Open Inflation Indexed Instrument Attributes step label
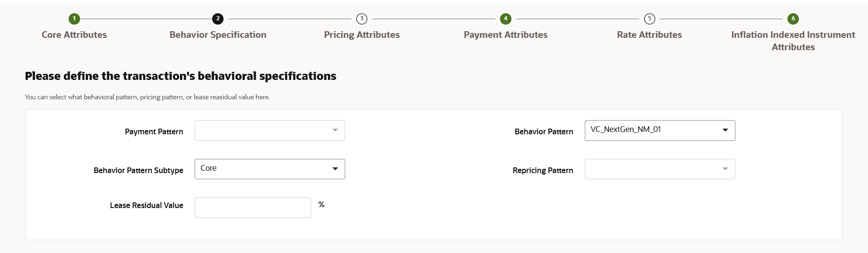 click(x=793, y=41)
